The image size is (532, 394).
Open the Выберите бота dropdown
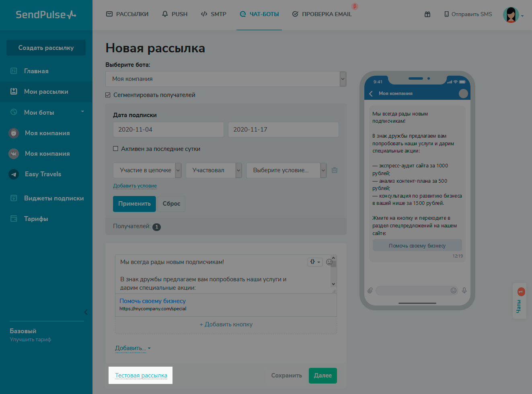pos(226,79)
